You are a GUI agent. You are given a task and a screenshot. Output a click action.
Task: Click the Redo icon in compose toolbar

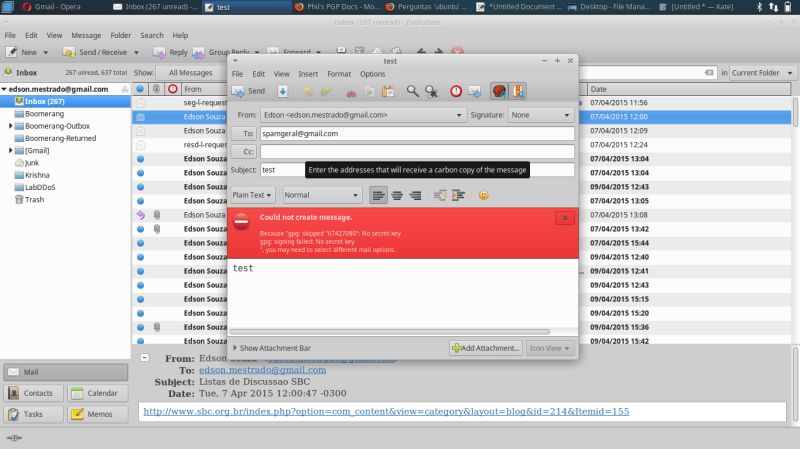coord(326,91)
